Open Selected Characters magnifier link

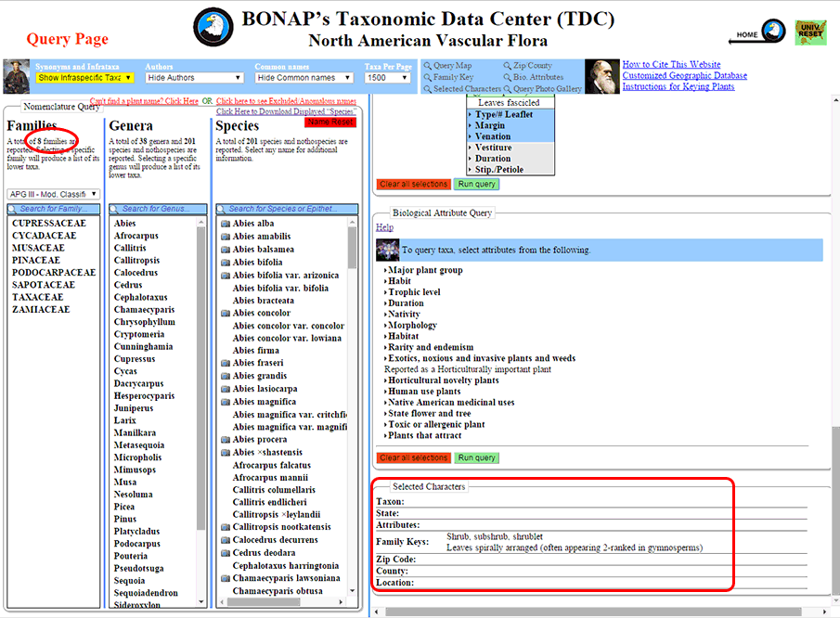pyautogui.click(x=462, y=89)
